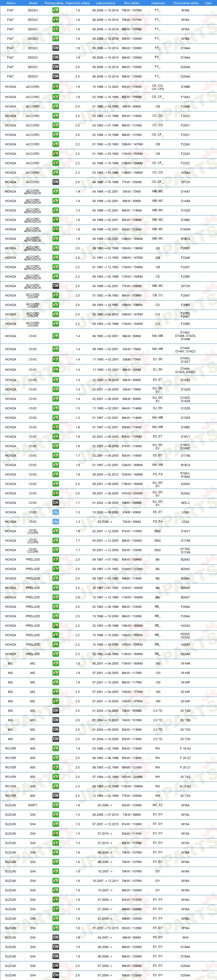Click petrol icon in Accord Coupe F20A7 row

point(55,296)
